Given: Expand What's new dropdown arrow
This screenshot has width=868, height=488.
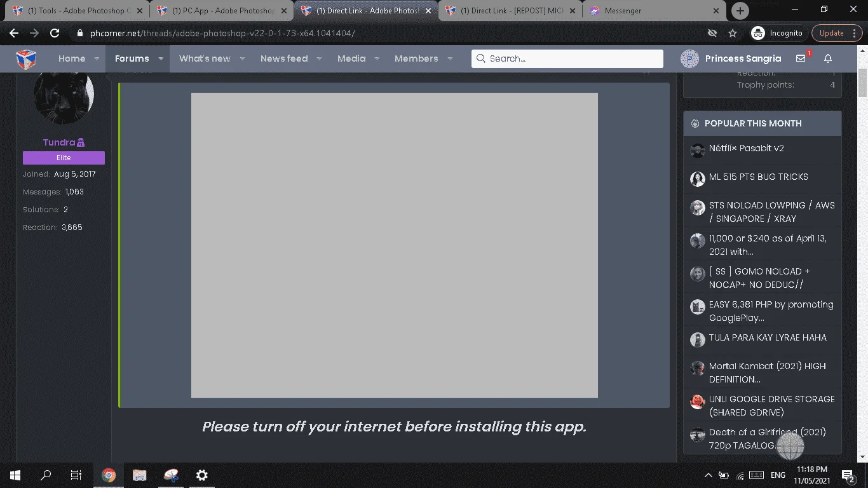Looking at the screenshot, I should (x=242, y=58).
